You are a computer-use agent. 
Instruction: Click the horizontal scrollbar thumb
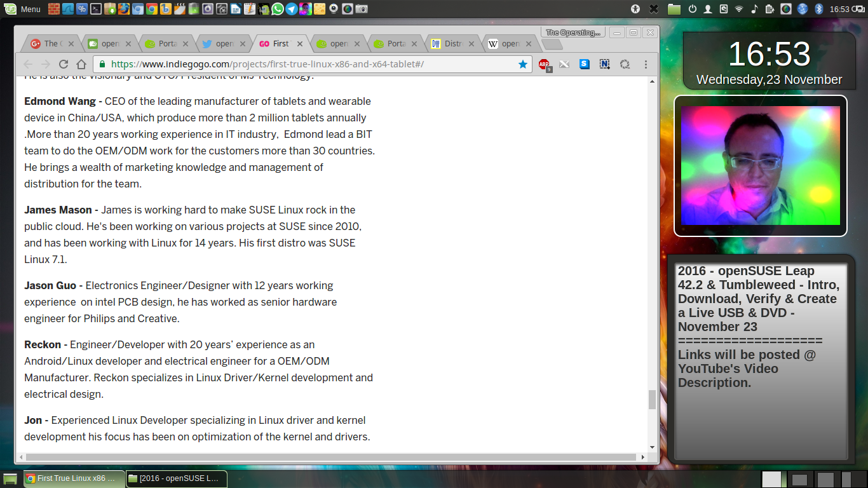click(330, 457)
